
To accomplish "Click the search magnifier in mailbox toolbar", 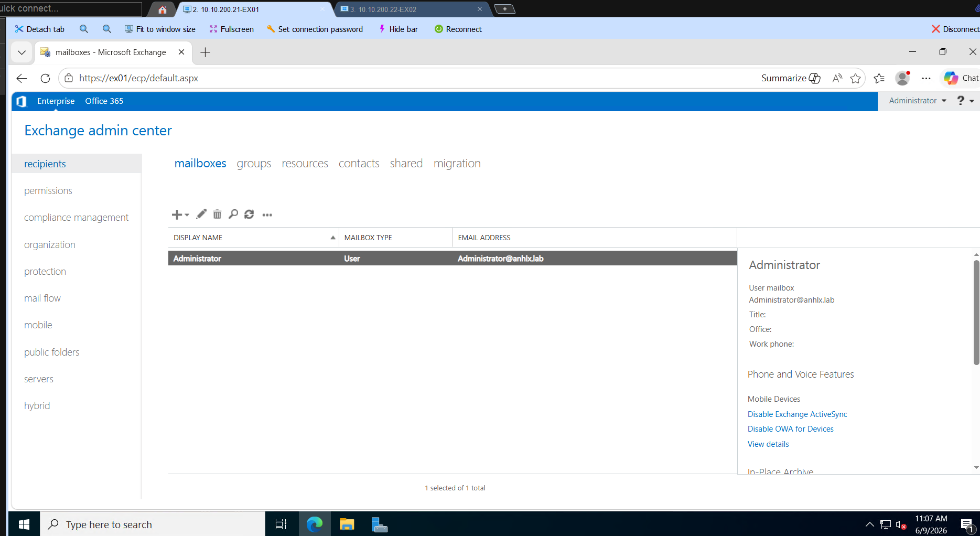I will (x=233, y=214).
